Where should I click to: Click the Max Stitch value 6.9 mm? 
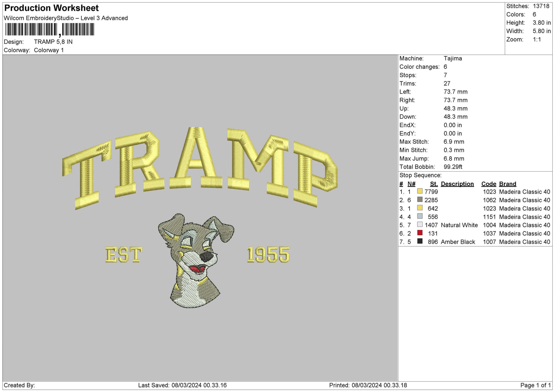pyautogui.click(x=454, y=142)
